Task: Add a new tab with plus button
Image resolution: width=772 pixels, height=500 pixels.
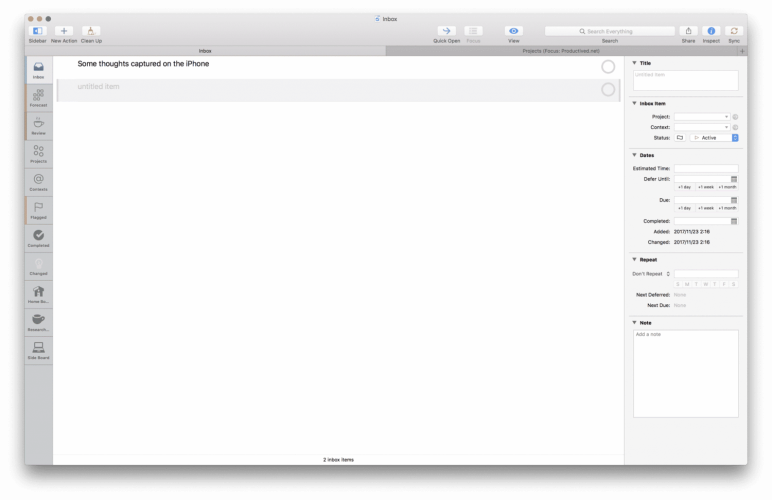Action: (742, 51)
